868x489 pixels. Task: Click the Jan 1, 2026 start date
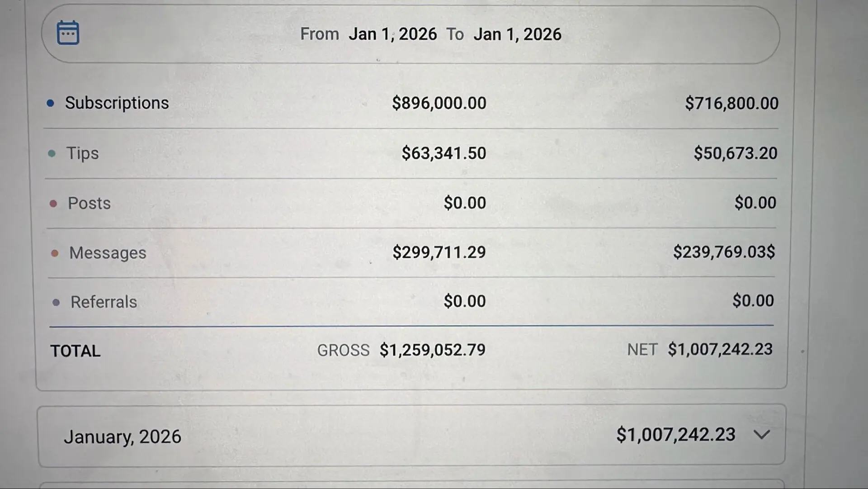click(393, 33)
